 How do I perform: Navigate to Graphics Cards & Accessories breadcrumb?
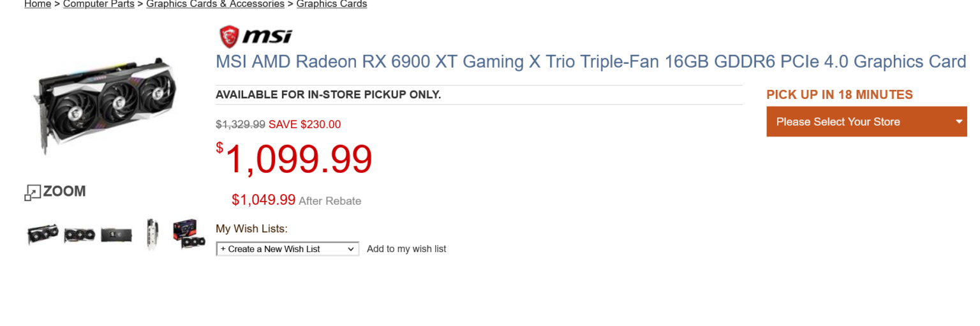215,4
